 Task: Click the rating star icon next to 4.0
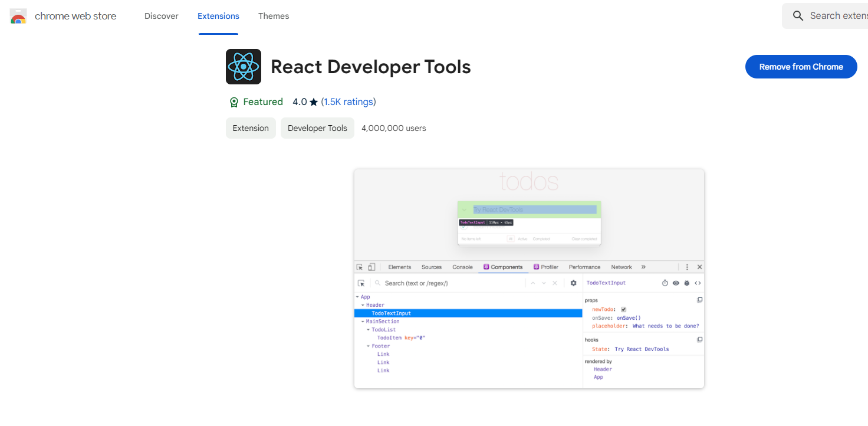[314, 102]
